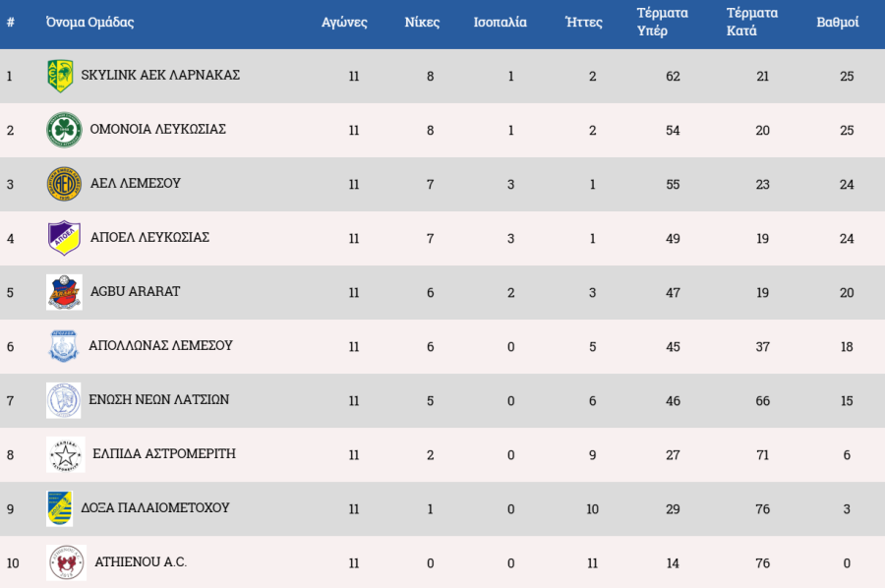Open the ΑΠΟΛΛΩΝΑΣ ΛΕΜΕΣΟΥ team name
Viewport: 885px width, 588px height.
point(160,345)
